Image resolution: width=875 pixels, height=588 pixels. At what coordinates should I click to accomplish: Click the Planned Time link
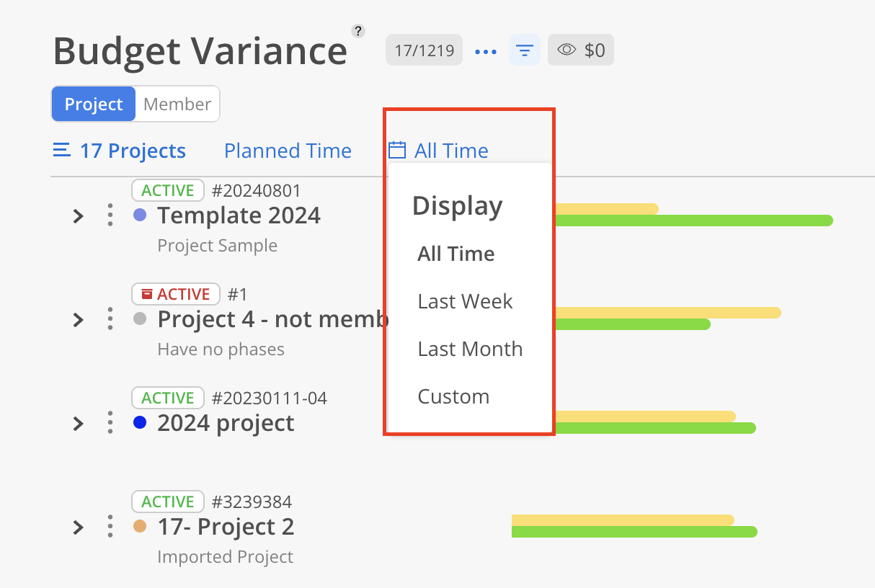click(x=288, y=151)
